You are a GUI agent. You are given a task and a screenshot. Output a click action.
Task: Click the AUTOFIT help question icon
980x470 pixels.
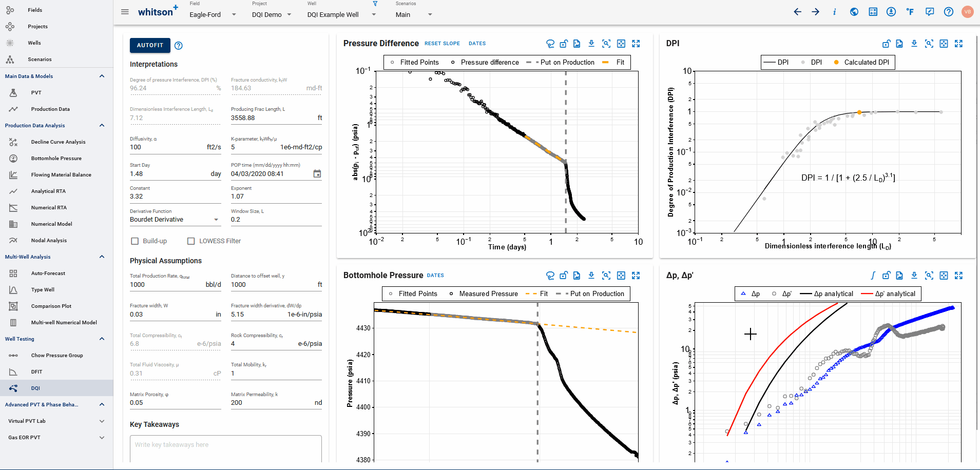point(179,46)
